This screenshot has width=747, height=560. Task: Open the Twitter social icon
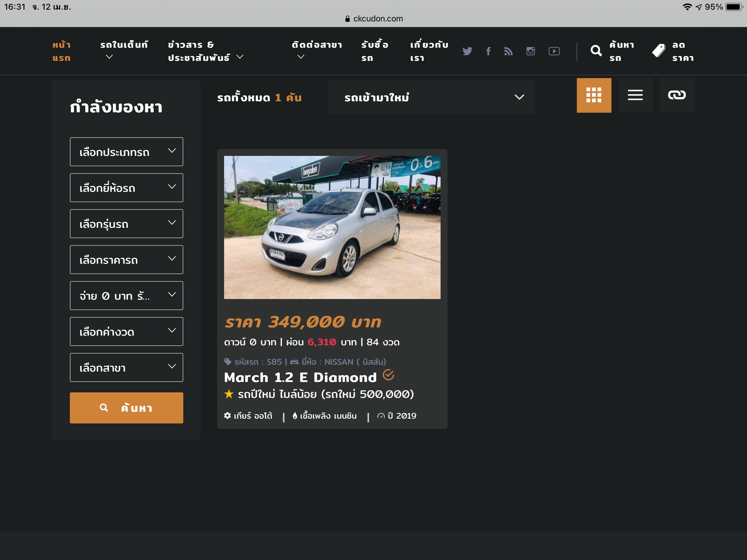click(x=467, y=51)
